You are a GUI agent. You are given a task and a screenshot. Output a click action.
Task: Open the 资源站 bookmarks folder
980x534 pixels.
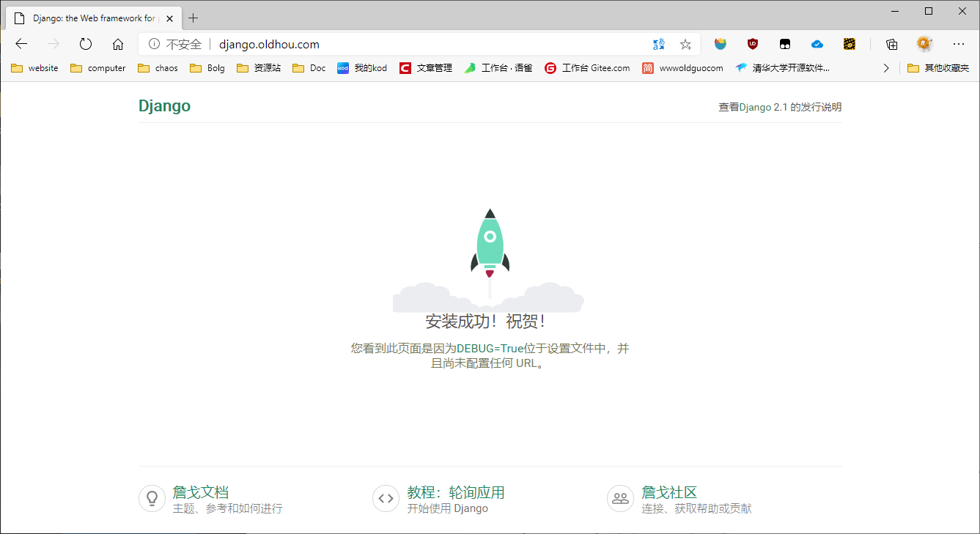pyautogui.click(x=259, y=68)
